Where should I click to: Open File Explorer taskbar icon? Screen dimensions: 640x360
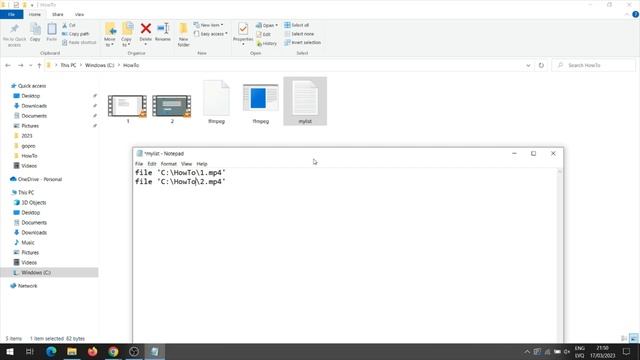click(72, 351)
